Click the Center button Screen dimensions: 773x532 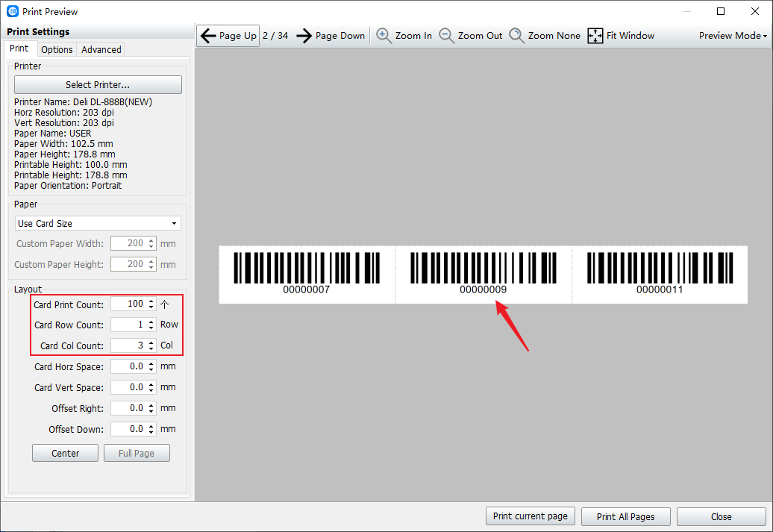(x=65, y=453)
